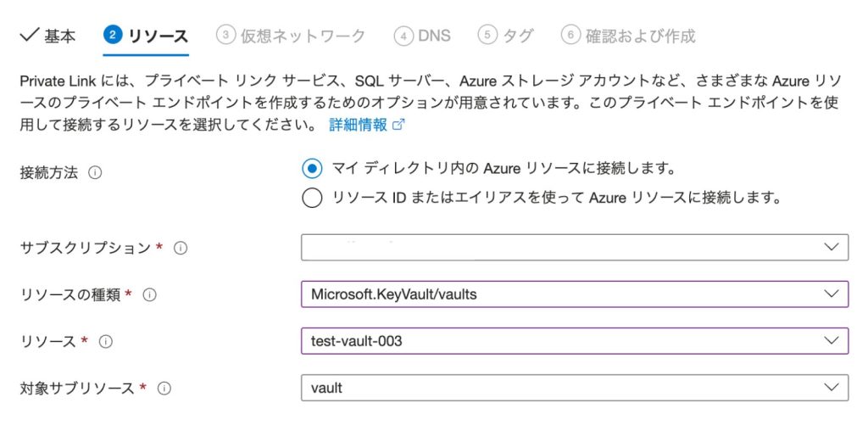Open the 対象サブリソース vault dropdown
The height and width of the screenshot is (431, 868).
[574, 389]
